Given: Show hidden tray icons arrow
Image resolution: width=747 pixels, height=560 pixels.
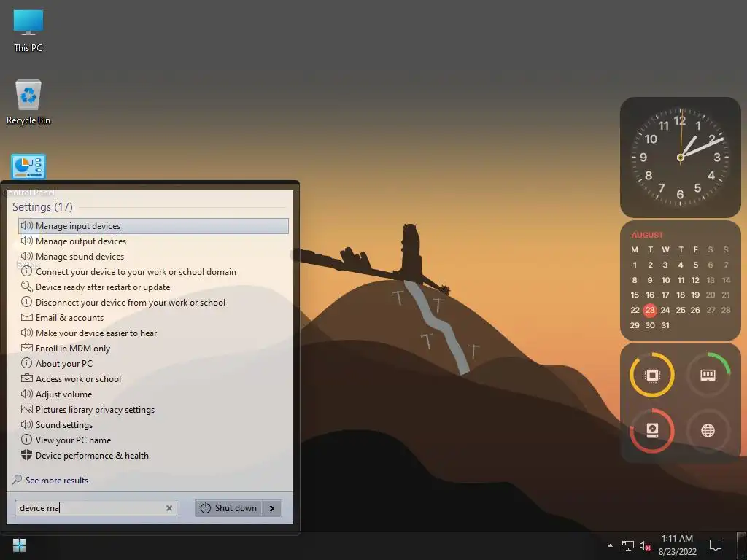Looking at the screenshot, I should point(611,545).
